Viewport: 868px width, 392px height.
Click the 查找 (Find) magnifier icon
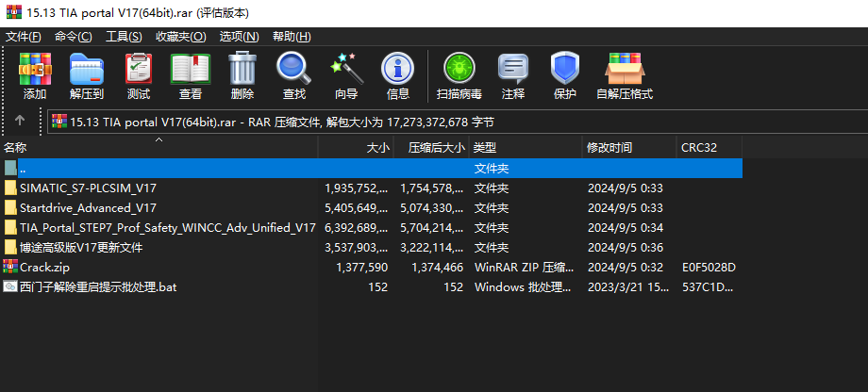294,68
